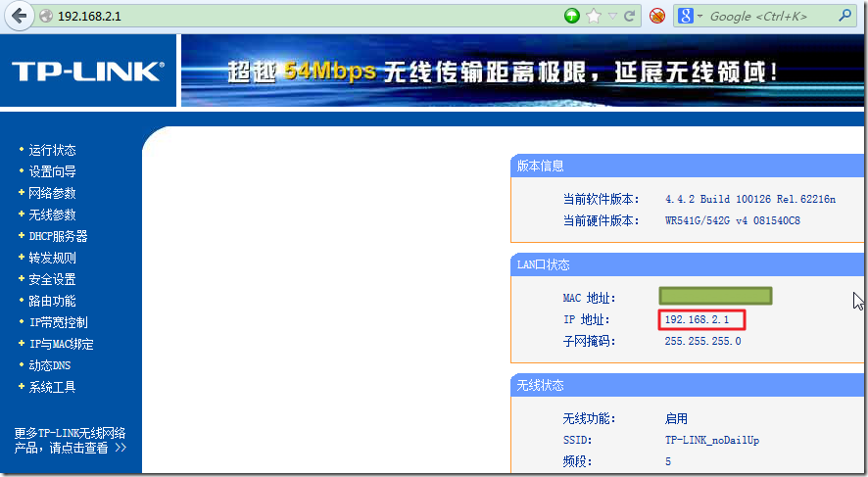This screenshot has width=868, height=477.
Task: Click the LAN IP address 192.168.2.1 value
Action: (x=697, y=320)
